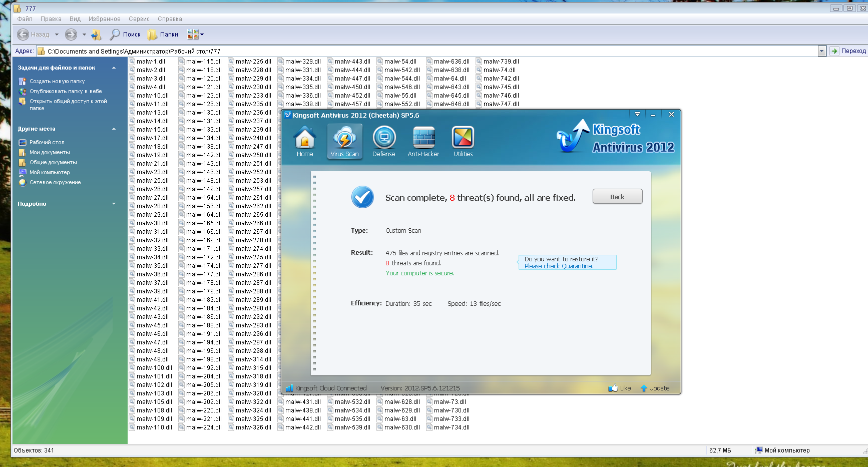The height and width of the screenshot is (467, 868).
Task: Open the Back button history dropdown arrow
Action: [57, 35]
